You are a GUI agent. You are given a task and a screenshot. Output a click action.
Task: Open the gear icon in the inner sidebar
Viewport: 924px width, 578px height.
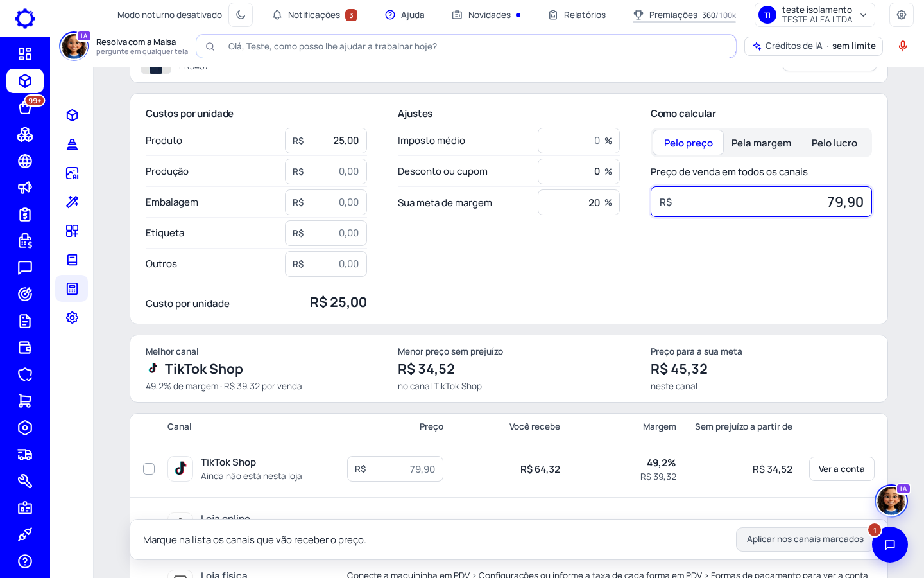(x=72, y=317)
